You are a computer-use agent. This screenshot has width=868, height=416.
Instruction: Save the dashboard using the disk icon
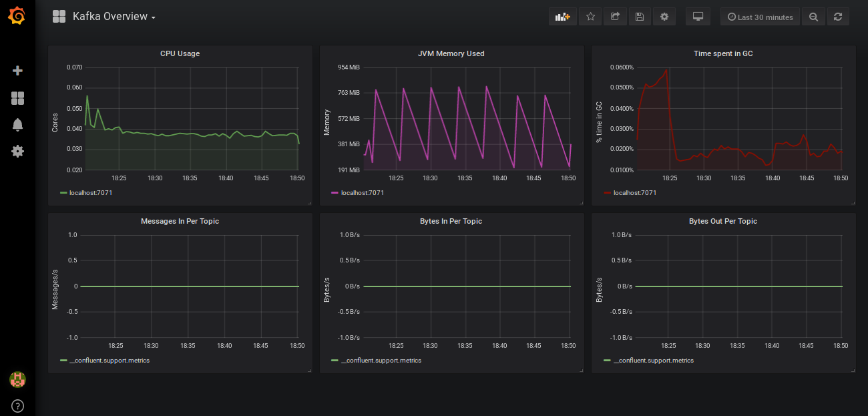639,16
